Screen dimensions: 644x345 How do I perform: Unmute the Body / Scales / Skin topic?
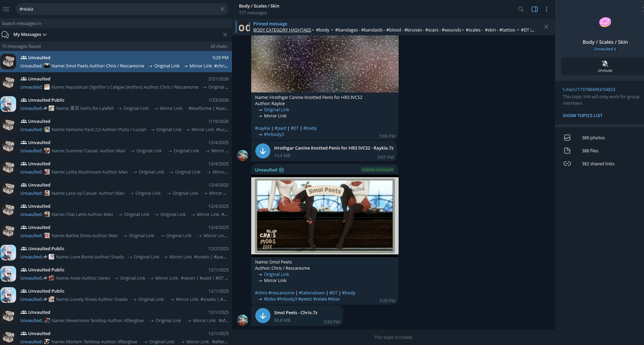click(x=605, y=66)
